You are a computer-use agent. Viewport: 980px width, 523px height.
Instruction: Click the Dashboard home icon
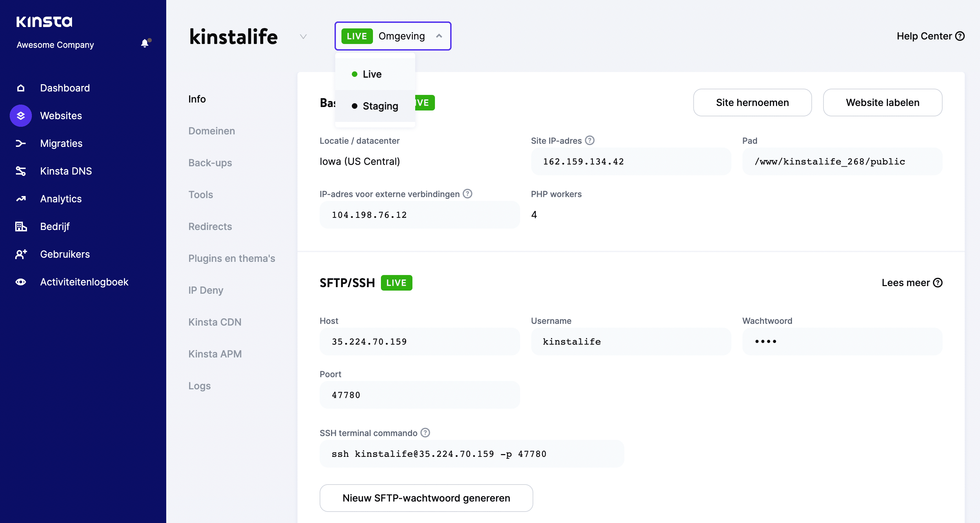pyautogui.click(x=20, y=88)
